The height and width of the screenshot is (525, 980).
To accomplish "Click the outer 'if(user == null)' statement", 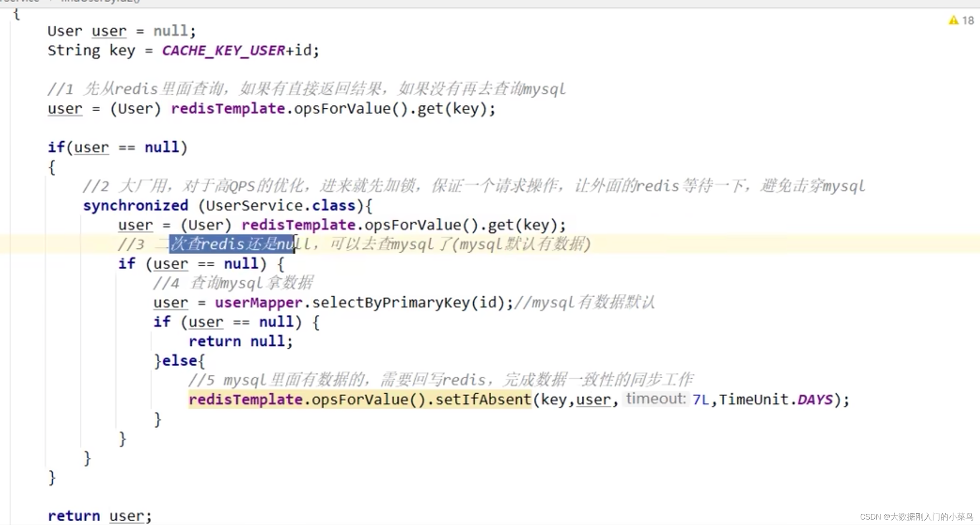I will pos(117,147).
